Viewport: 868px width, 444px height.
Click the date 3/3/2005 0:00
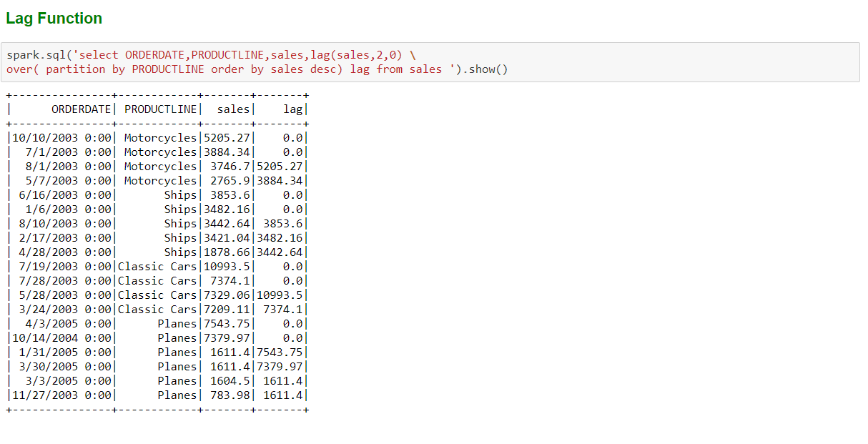tap(69, 381)
